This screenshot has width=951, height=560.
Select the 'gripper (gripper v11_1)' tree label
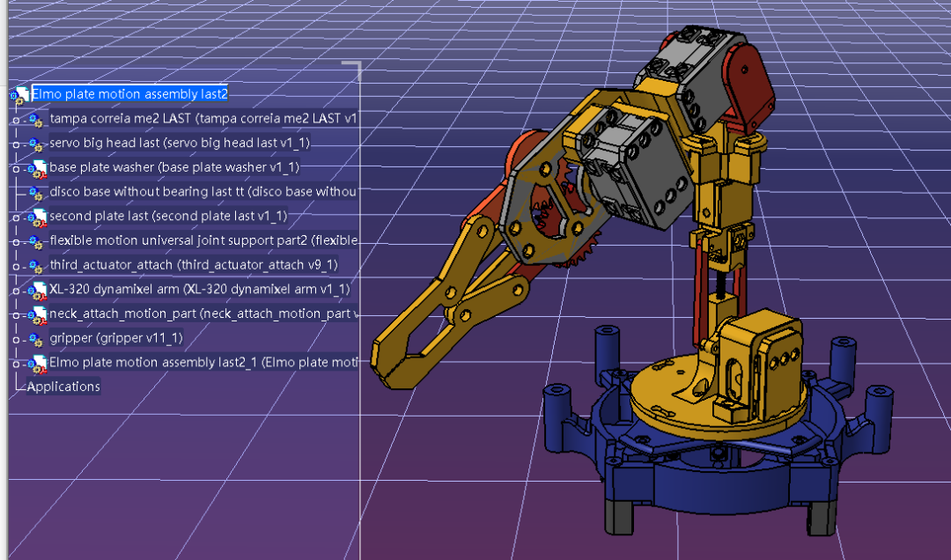(x=116, y=338)
